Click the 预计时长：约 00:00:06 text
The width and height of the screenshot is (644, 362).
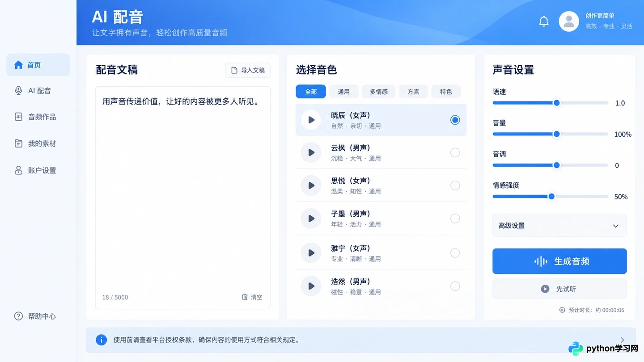pos(597,310)
